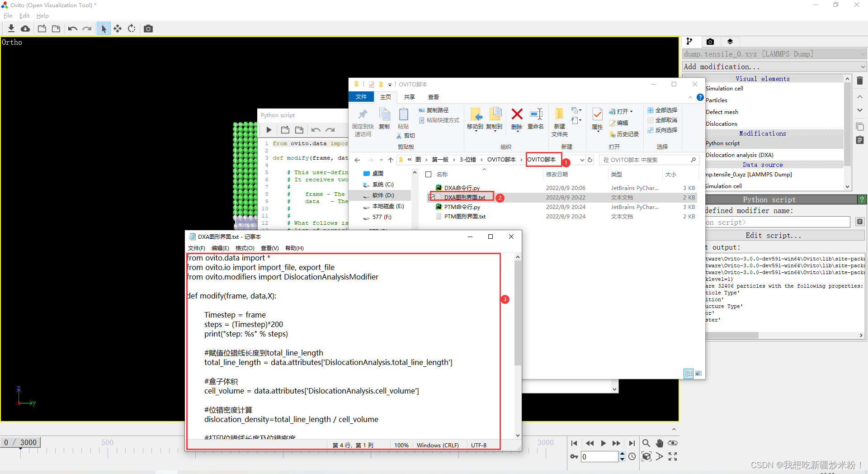This screenshot has height=474, width=868.
Task: Select the Rotate tool in the main toolbar
Action: [x=132, y=28]
